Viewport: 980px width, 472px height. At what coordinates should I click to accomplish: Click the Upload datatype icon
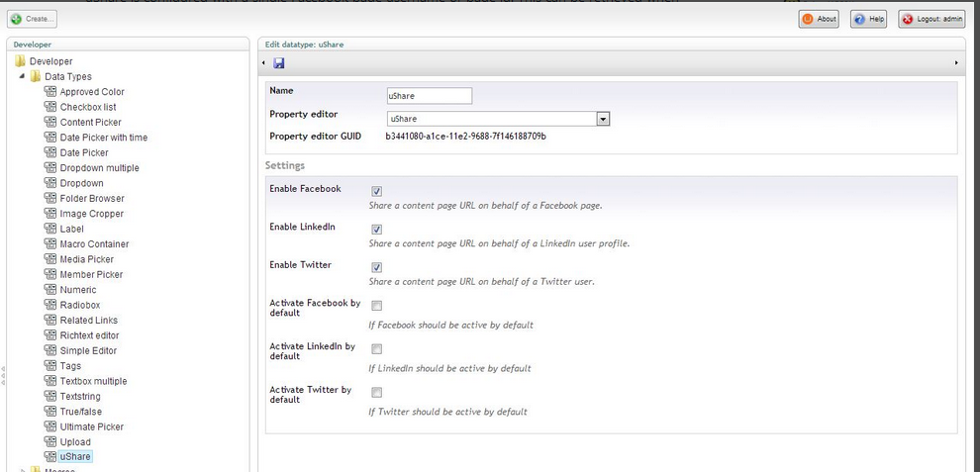(x=50, y=441)
